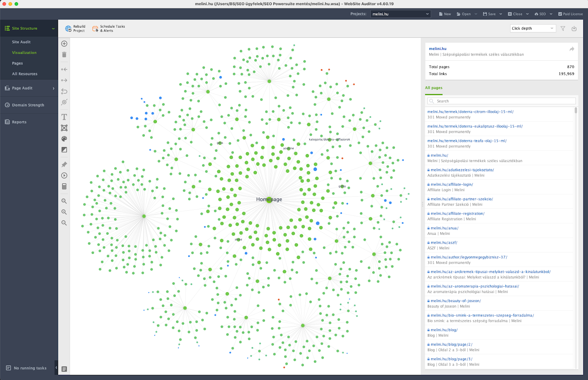Click the pages list scrollbar

pyautogui.click(x=576, y=110)
